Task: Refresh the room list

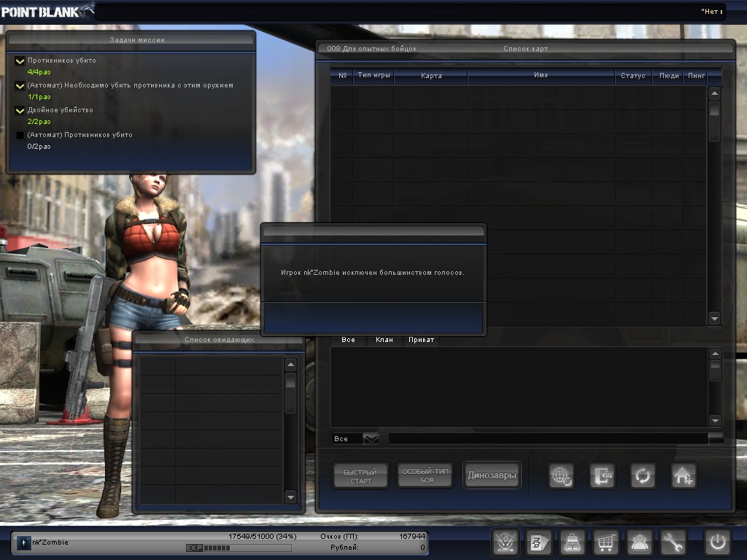Action: 643,475
